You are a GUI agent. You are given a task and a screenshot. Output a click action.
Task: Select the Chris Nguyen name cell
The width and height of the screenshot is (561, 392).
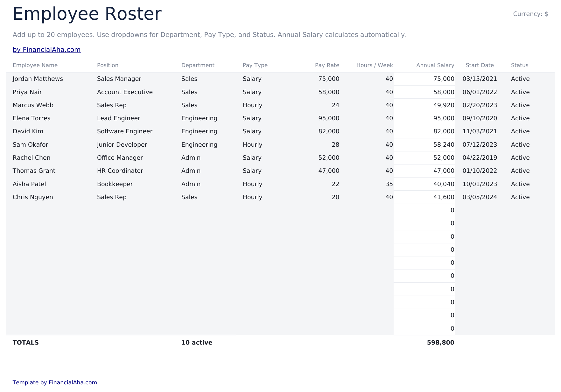point(48,197)
